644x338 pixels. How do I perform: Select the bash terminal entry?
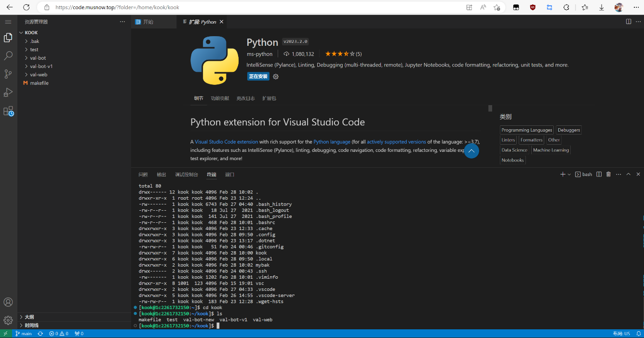[584, 175]
